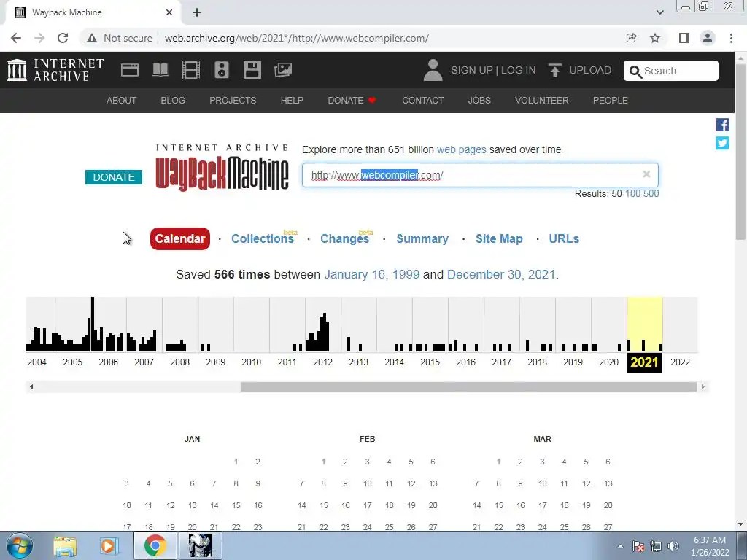The width and height of the screenshot is (747, 560).
Task: Click timeline scroll left arrow
Action: point(31,386)
